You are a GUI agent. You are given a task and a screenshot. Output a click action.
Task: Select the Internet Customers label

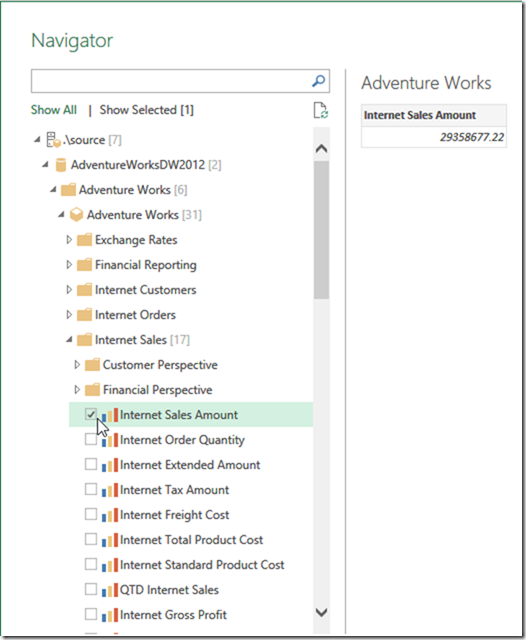146,290
